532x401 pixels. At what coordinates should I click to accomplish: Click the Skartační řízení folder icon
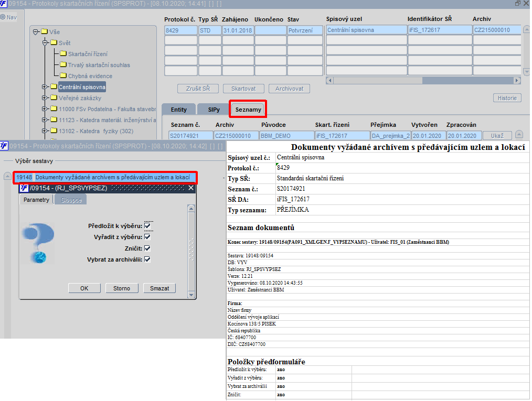point(63,54)
